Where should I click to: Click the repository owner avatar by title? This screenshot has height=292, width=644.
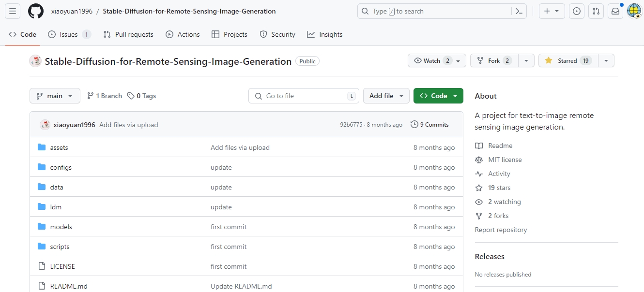35,61
